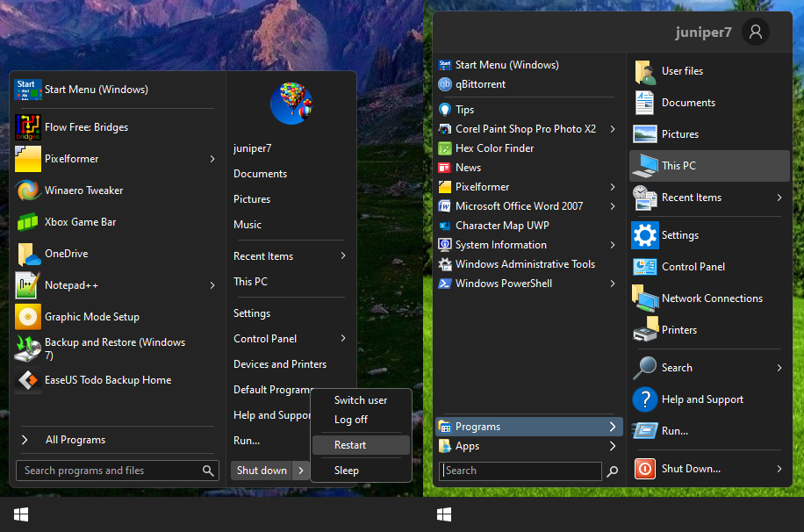Open Backup and Restore (Windows 7) icon
Image resolution: width=804 pixels, height=532 pixels.
point(28,349)
